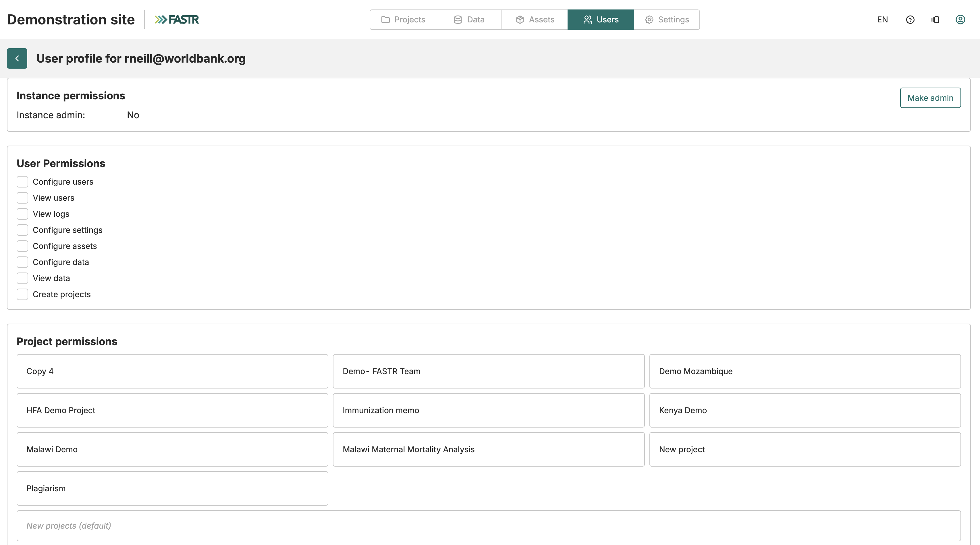Image resolution: width=980 pixels, height=545 pixels.
Task: Check Configure assets permission
Action: click(x=22, y=246)
